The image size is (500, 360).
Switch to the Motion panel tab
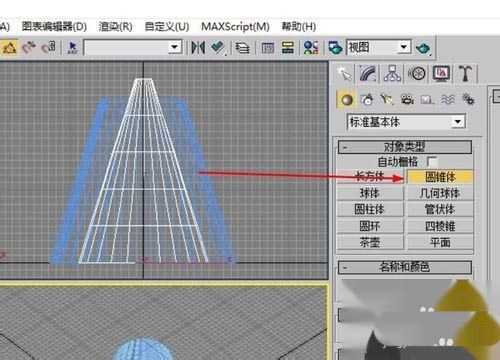coord(417,74)
